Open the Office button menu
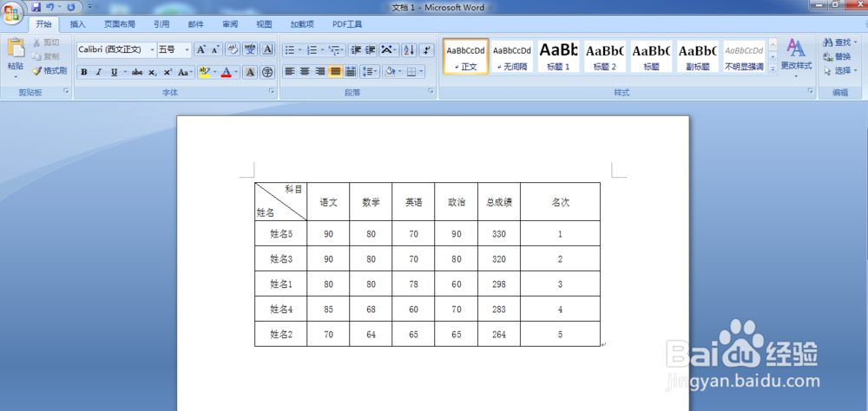The width and height of the screenshot is (868, 411). point(12,13)
